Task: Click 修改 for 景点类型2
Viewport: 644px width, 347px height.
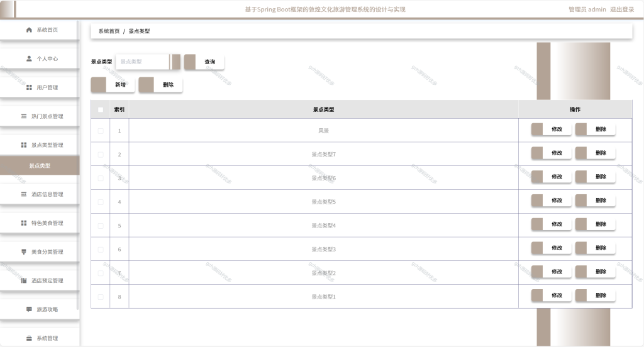Action: 551,272
